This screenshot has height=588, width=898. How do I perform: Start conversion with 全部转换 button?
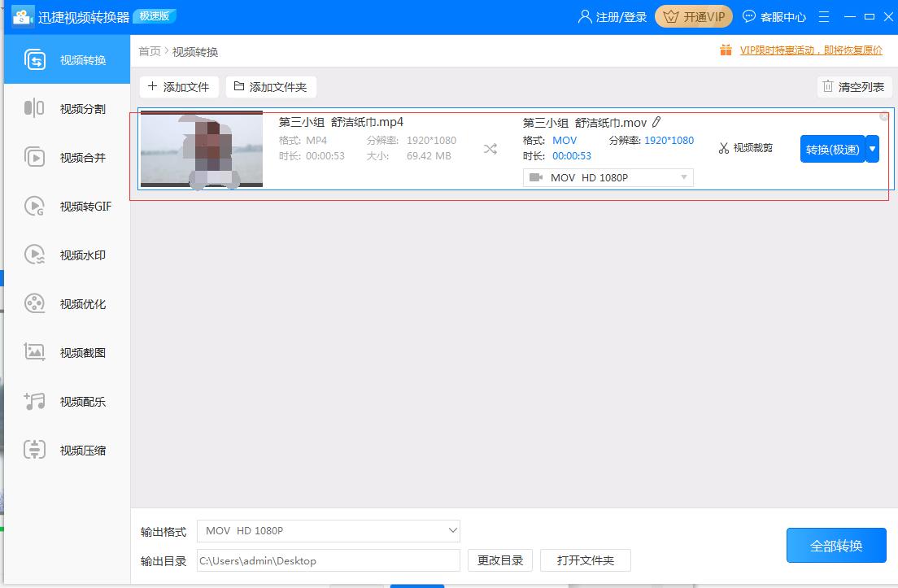tap(836, 545)
